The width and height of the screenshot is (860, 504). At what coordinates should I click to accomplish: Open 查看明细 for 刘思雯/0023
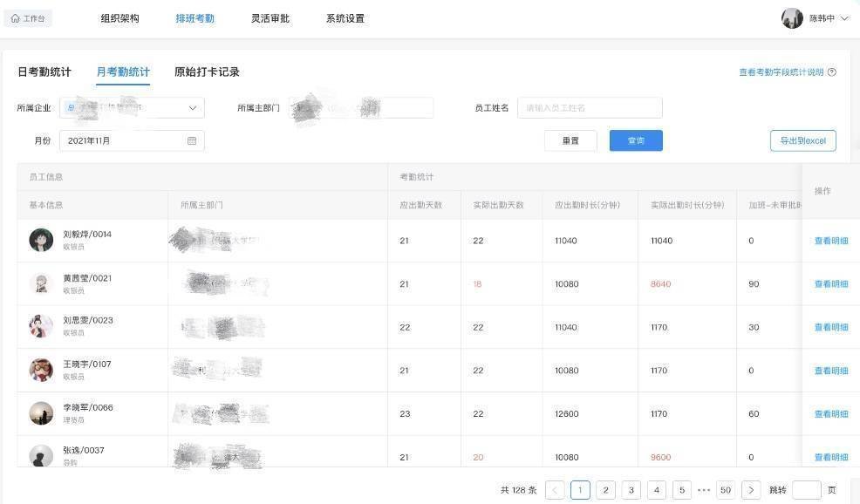point(831,327)
